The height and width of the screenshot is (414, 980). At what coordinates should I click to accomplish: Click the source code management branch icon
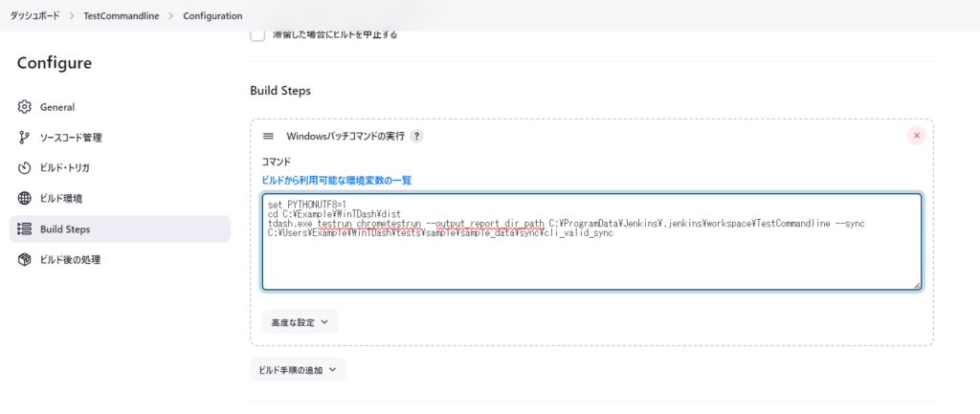pyautogui.click(x=25, y=138)
